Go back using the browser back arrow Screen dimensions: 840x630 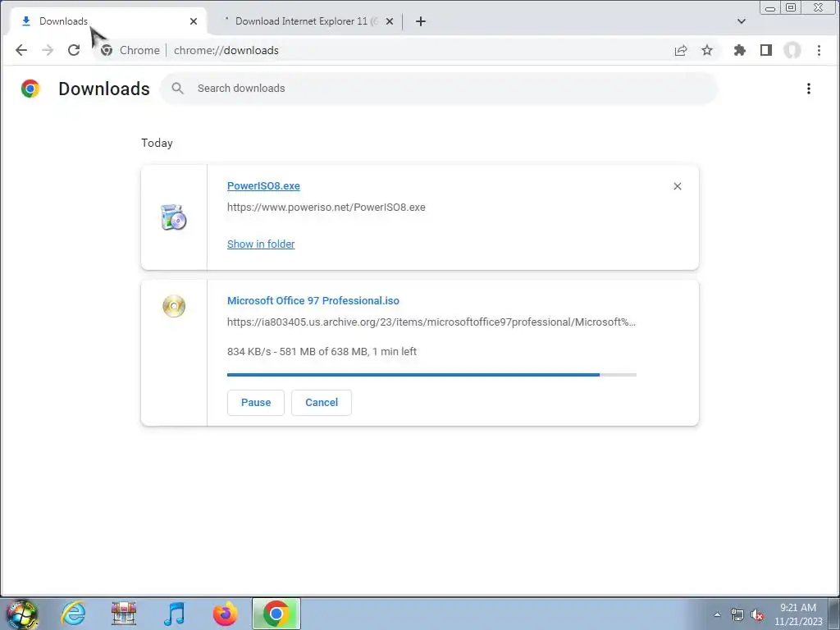pyautogui.click(x=21, y=50)
